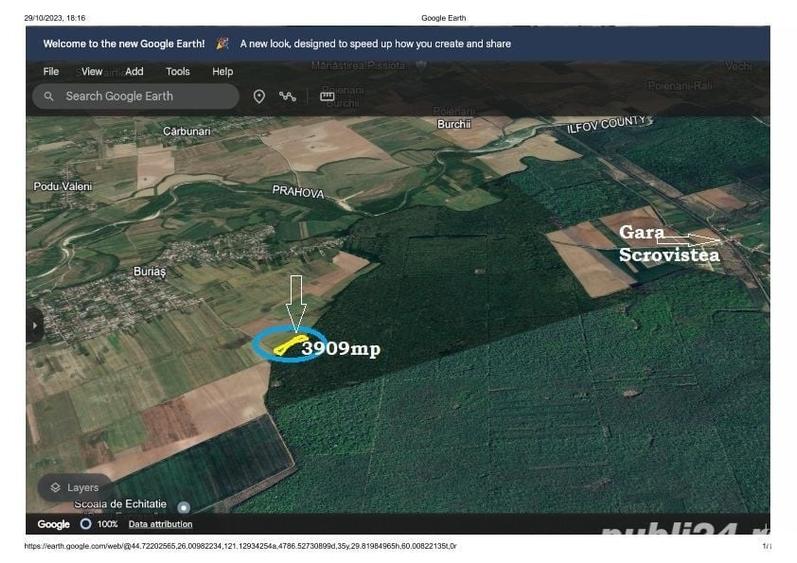Open the Data attribution link

click(x=161, y=524)
